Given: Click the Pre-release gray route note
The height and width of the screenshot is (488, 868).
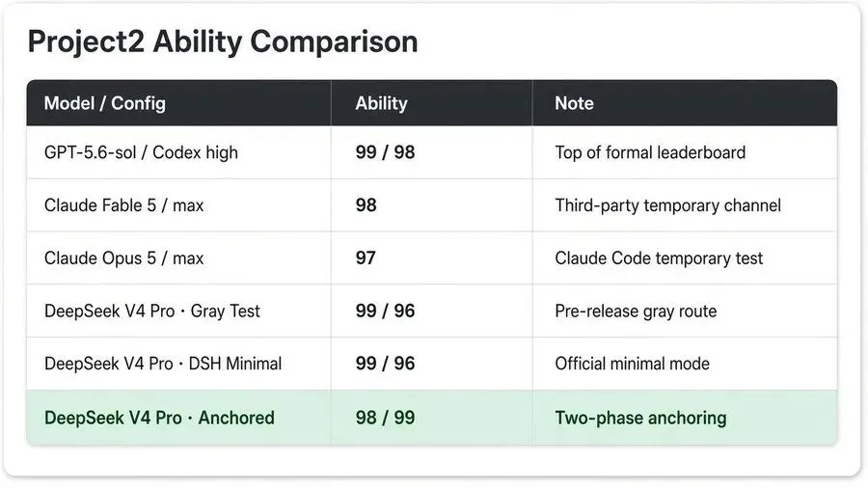Looking at the screenshot, I should pos(636,311).
